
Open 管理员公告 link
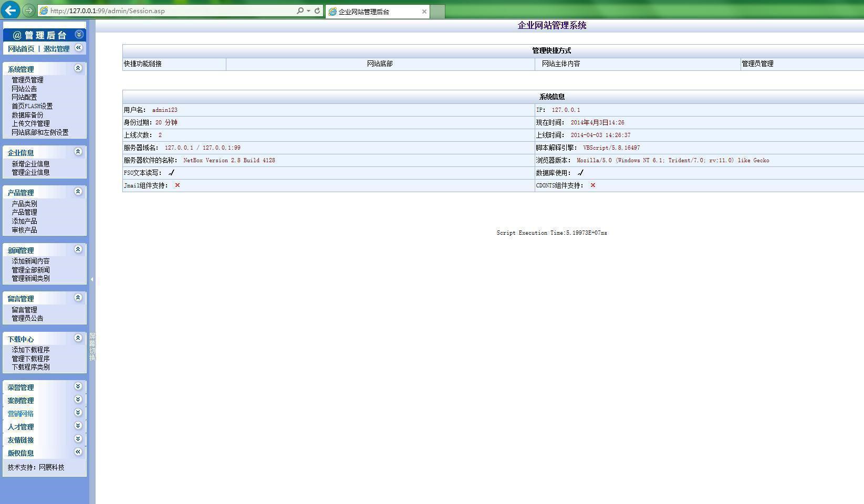pyautogui.click(x=27, y=318)
